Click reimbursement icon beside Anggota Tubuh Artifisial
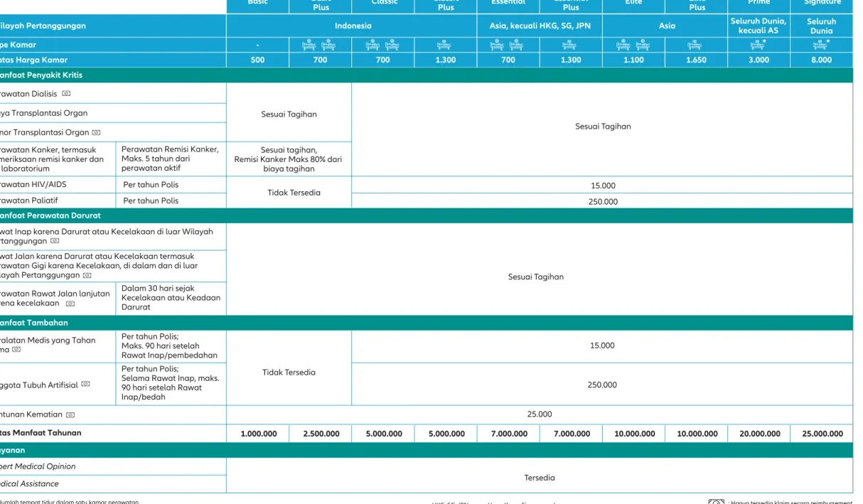Viewport: 863px width, 504px height. pos(85,384)
